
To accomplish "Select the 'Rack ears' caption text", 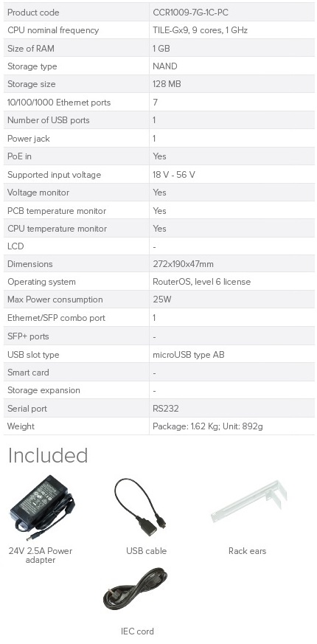I will point(247,551).
